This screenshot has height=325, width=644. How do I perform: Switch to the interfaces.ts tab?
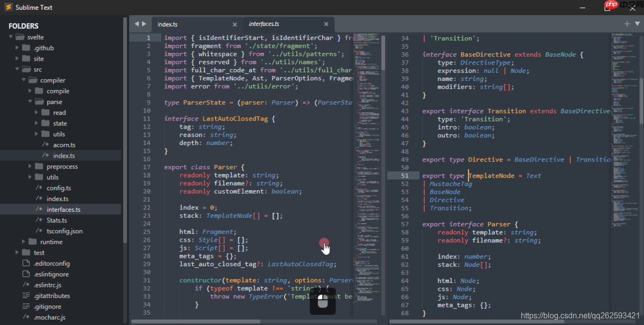[264, 24]
